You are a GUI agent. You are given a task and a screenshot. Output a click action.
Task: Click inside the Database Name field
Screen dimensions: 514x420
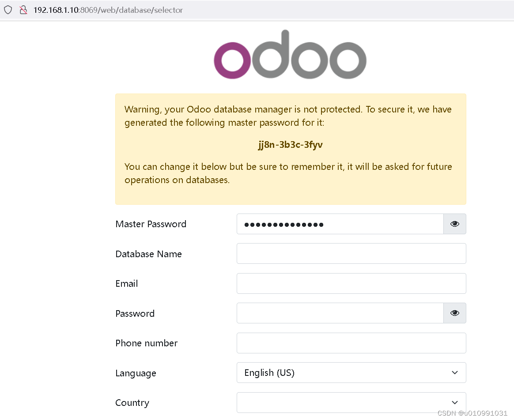351,253
